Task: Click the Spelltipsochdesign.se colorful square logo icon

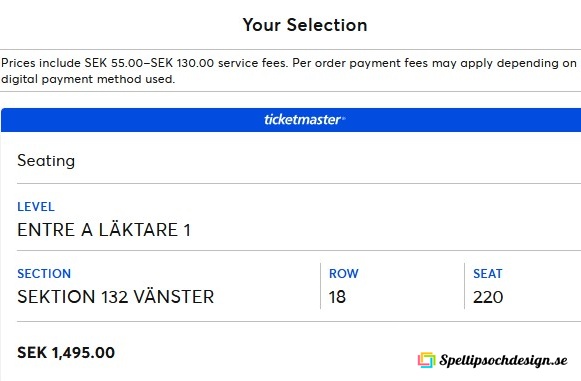Action: click(426, 360)
